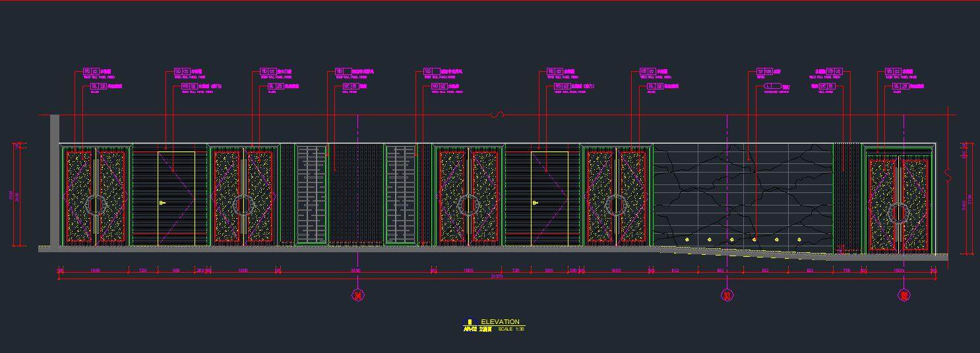Pick leftmost yellow diamond on stone wall
The width and height of the screenshot is (980, 353).
point(687,239)
